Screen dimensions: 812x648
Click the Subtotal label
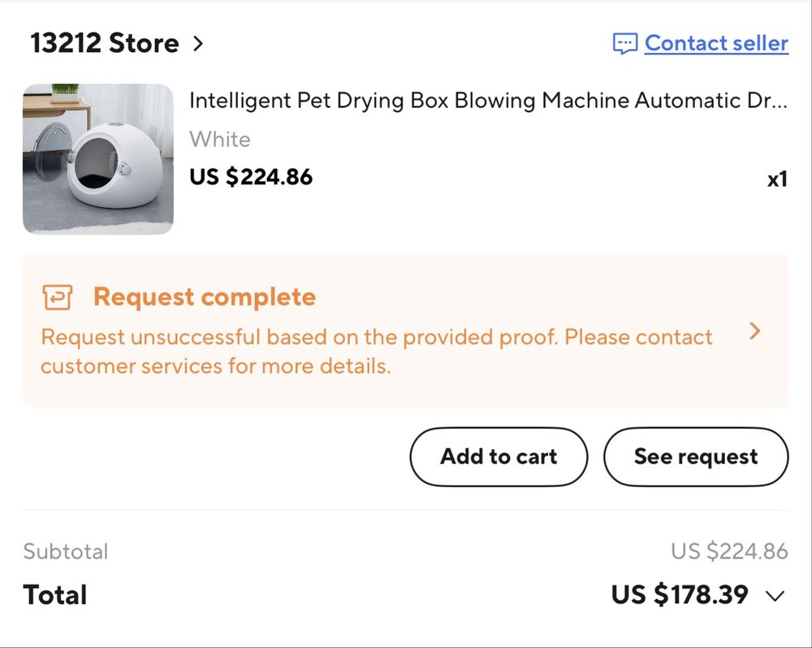(66, 551)
